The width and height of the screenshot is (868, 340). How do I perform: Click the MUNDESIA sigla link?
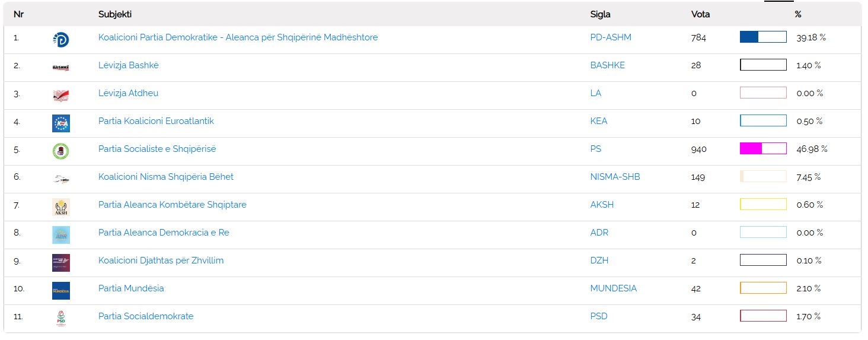[x=613, y=288]
